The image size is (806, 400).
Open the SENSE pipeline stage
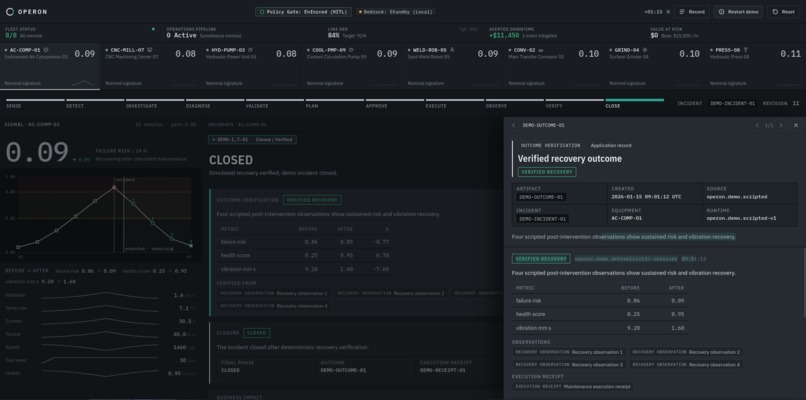pyautogui.click(x=35, y=103)
